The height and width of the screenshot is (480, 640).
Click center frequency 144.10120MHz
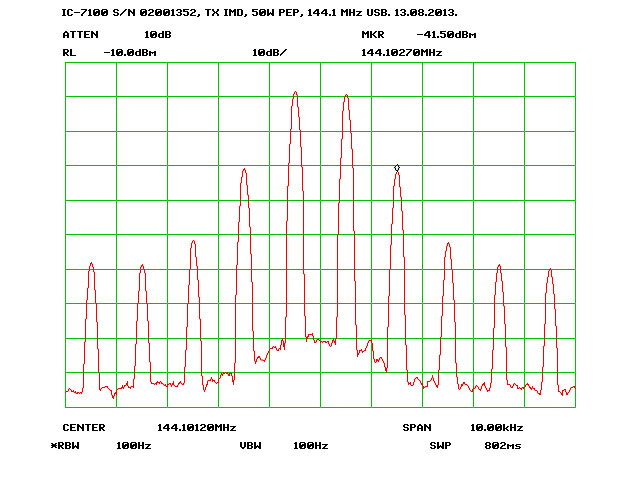tap(197, 428)
